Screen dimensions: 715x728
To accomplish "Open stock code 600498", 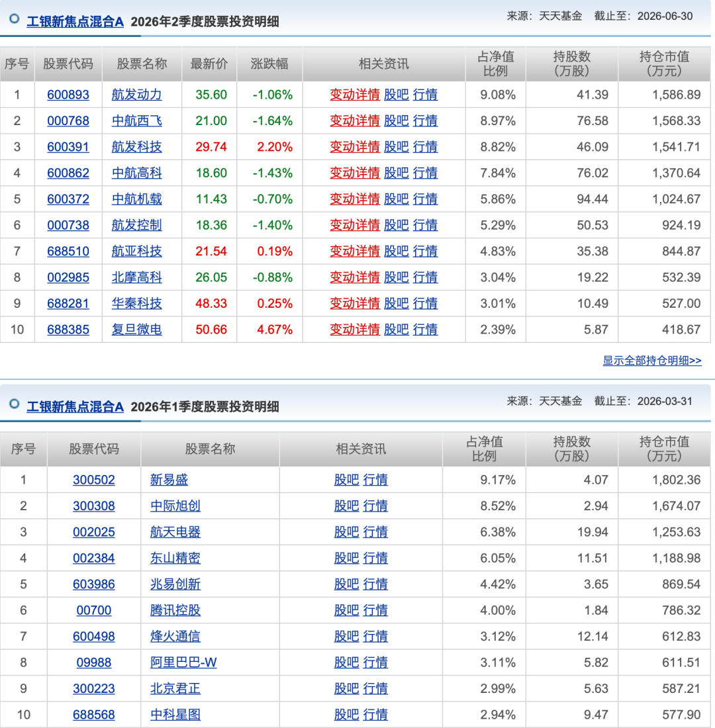I will click(x=94, y=636).
